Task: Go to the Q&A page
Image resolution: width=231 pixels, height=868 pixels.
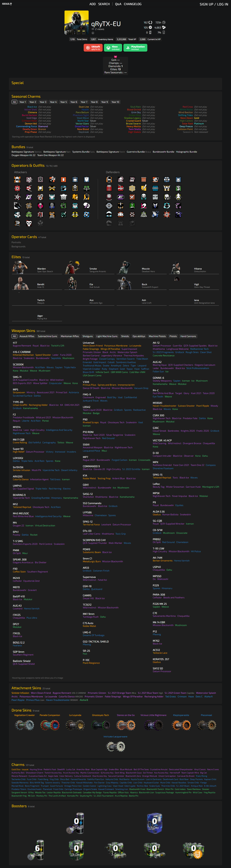Action: click(118, 4)
